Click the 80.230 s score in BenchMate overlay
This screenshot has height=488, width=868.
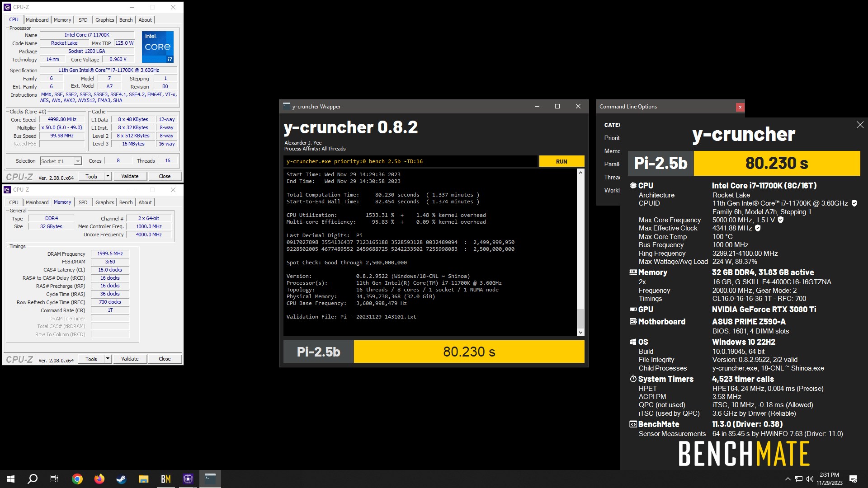(777, 163)
